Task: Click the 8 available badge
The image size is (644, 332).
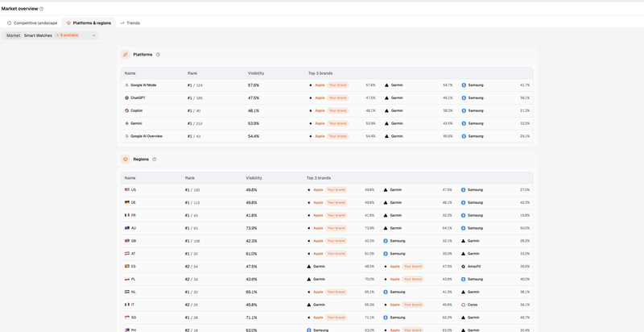Action: pos(67,35)
